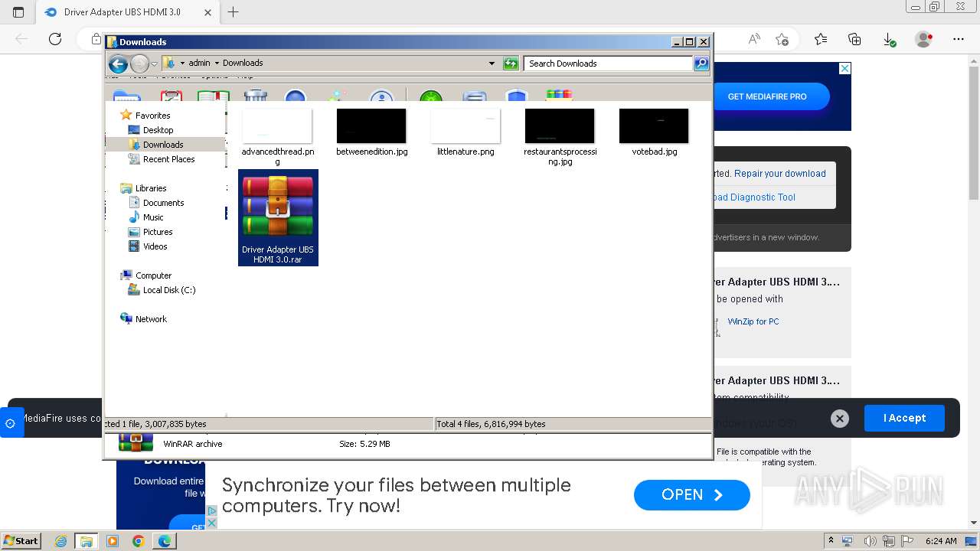Open Recent Places in navigation pane
The width and height of the screenshot is (980, 551).
168,159
